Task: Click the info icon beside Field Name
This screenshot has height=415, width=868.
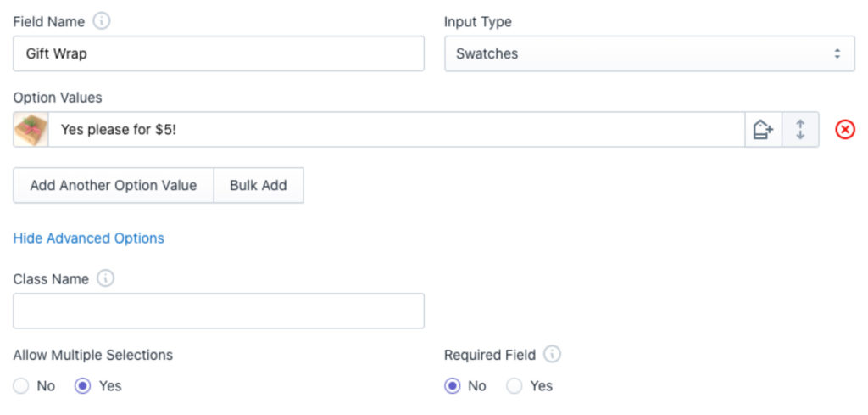Action: click(x=102, y=21)
